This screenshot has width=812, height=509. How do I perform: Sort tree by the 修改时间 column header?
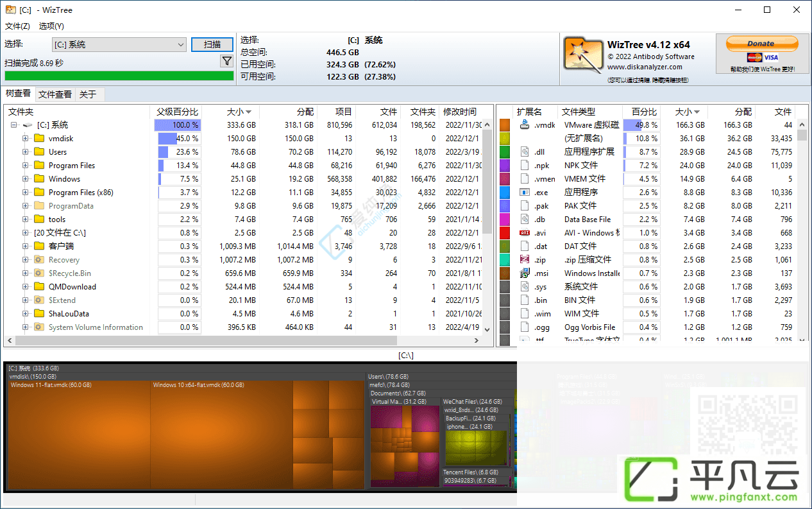(x=460, y=112)
